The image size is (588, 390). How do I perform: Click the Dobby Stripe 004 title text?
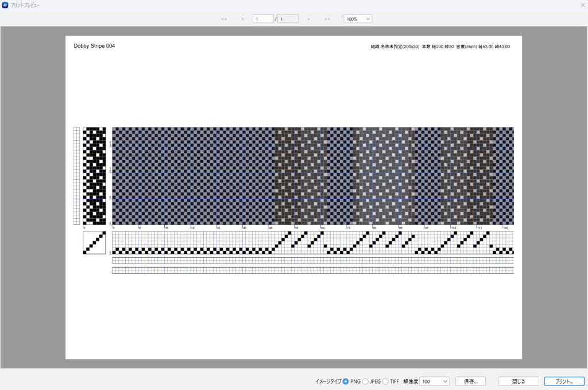pyautogui.click(x=94, y=46)
